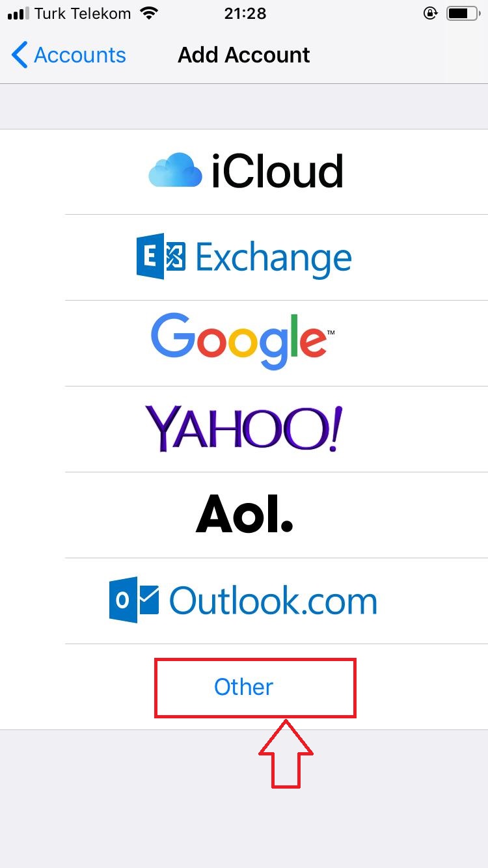Image resolution: width=488 pixels, height=868 pixels.
Task: Tap the Aol. logo
Action: point(244,513)
